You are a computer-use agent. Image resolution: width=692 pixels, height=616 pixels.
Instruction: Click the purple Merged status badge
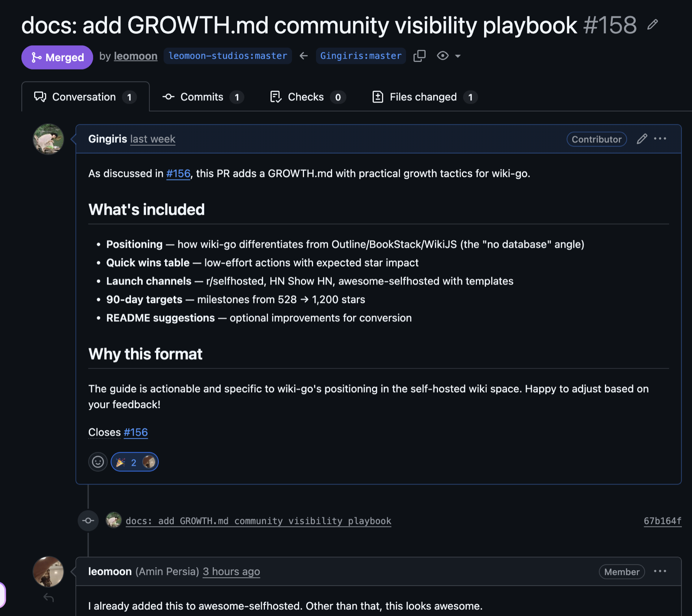point(57,57)
